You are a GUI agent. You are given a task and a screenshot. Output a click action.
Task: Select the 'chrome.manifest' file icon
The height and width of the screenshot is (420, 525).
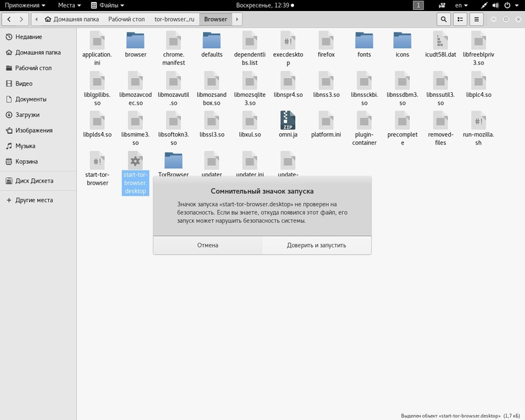(174, 40)
